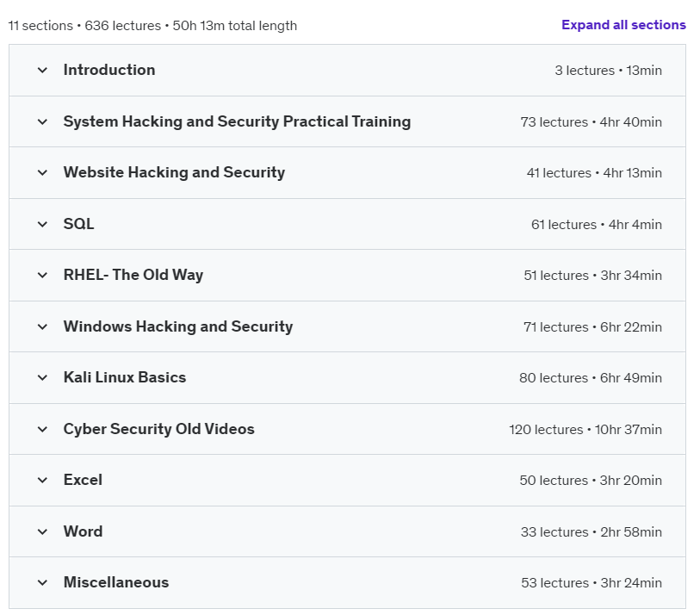The width and height of the screenshot is (700, 615).
Task: Click the '71 lectures • 6hr 22min' text
Action: coord(593,327)
